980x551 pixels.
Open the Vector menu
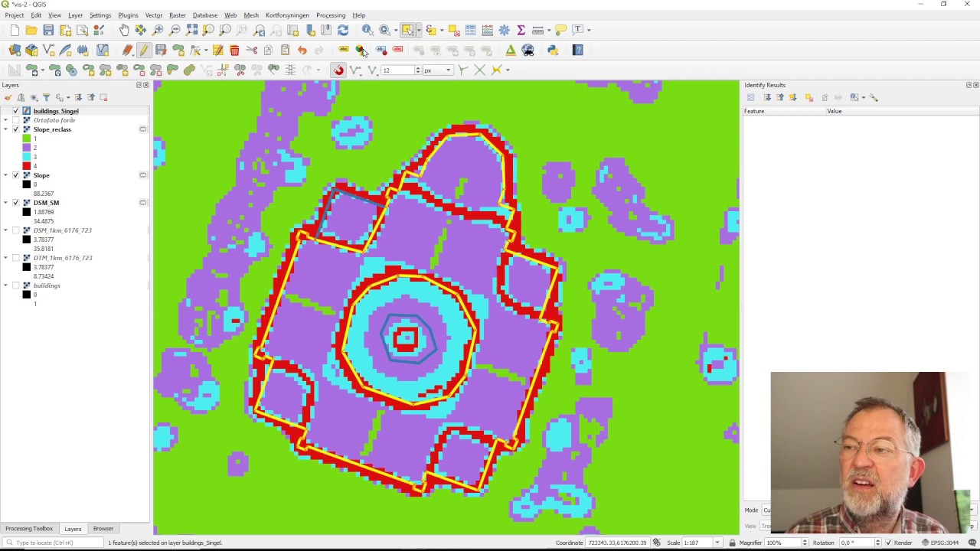click(154, 15)
